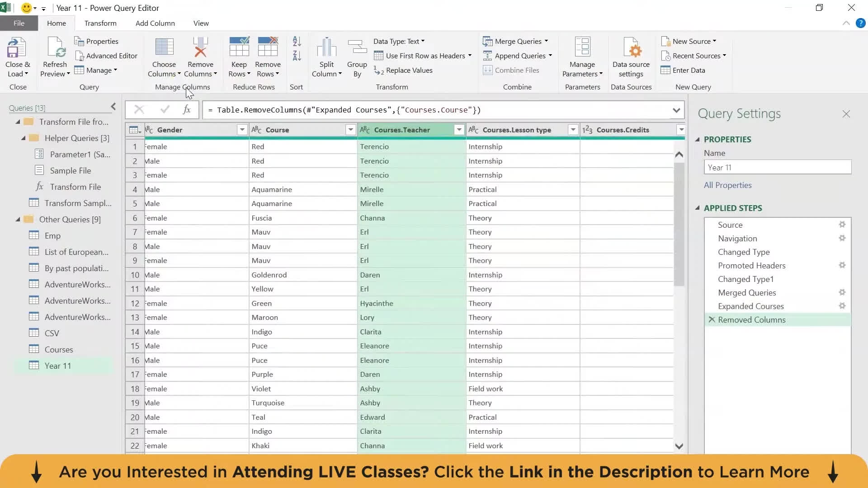Collapse the Helper Queries folder
Image resolution: width=868 pixels, height=488 pixels.
23,138
